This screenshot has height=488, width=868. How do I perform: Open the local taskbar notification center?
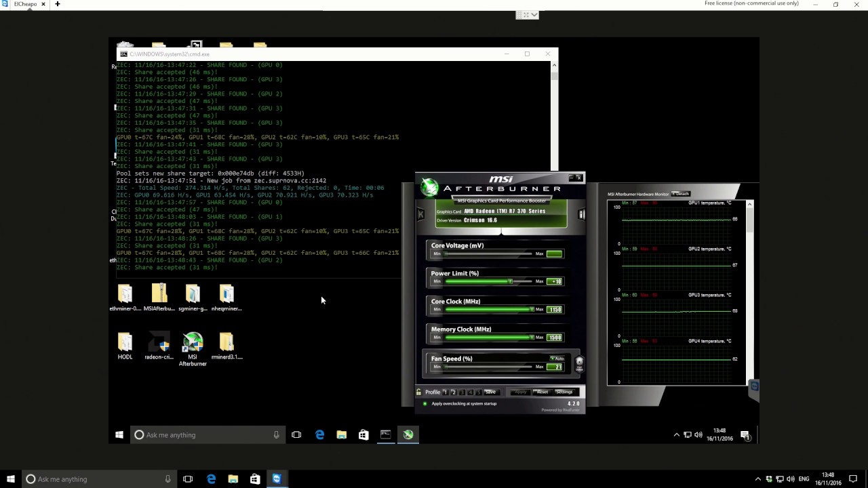pyautogui.click(x=853, y=479)
